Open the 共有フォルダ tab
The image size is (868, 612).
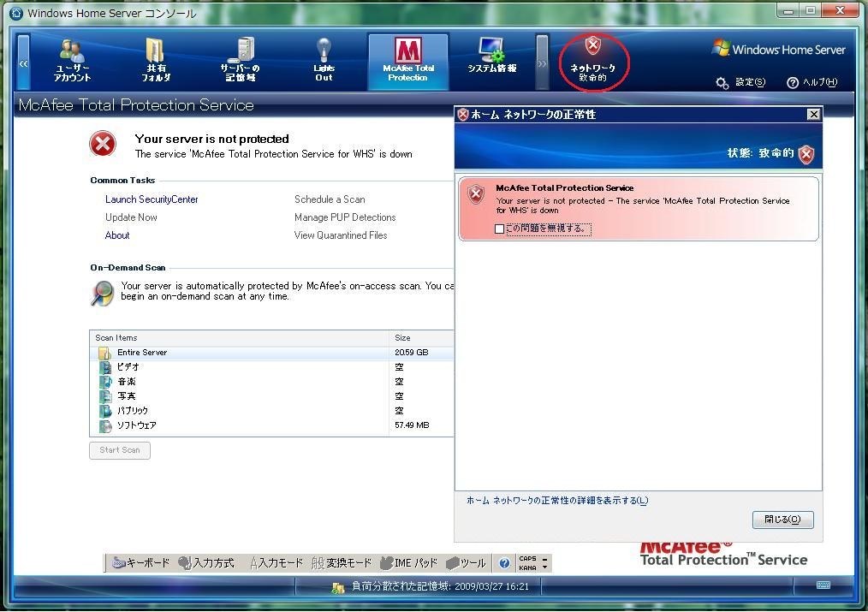tap(156, 61)
